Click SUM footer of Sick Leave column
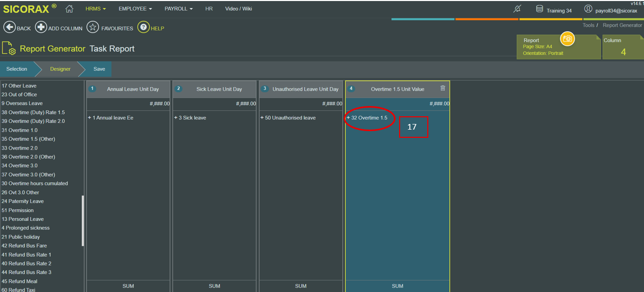This screenshot has width=644, height=292. pyautogui.click(x=214, y=286)
